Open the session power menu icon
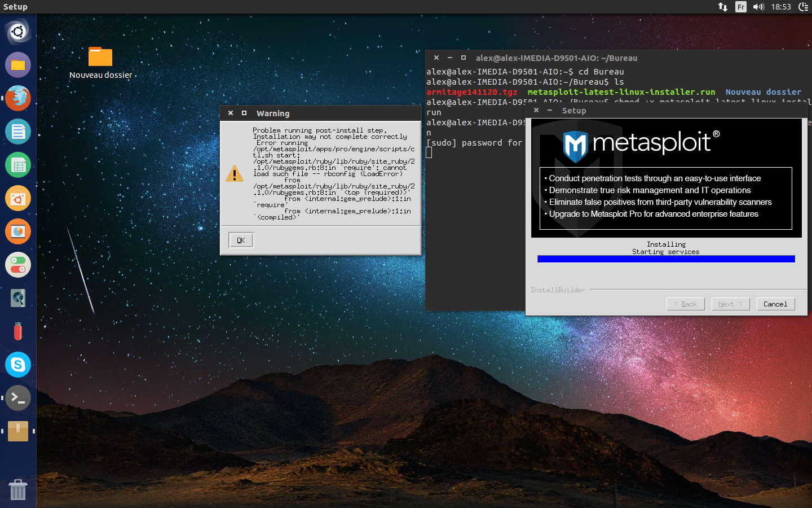Screen dimensions: 812x508 pos(804,7)
